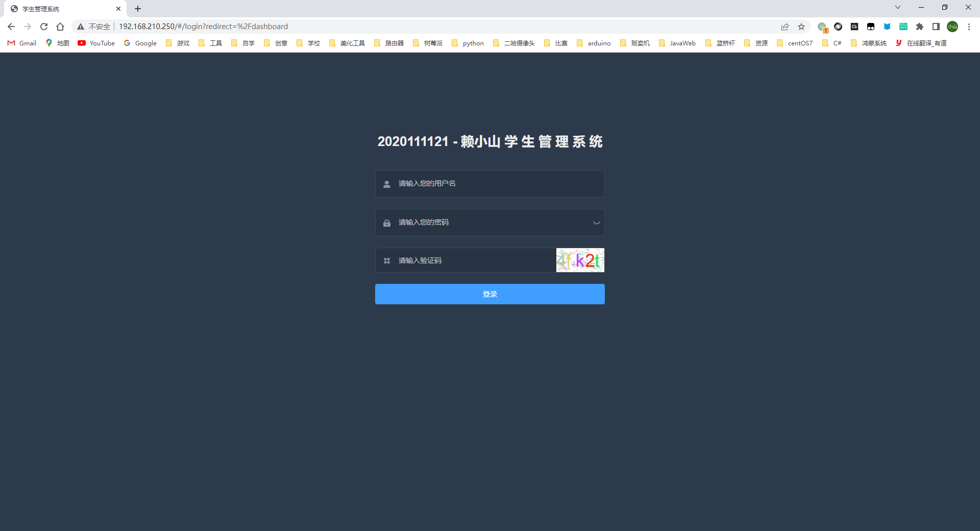Open the Chrome three-dot menu
This screenshot has width=980, height=531.
coord(969,27)
